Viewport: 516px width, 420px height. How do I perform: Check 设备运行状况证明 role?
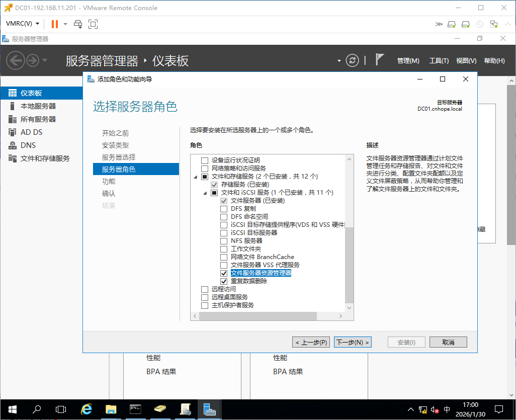click(x=205, y=160)
